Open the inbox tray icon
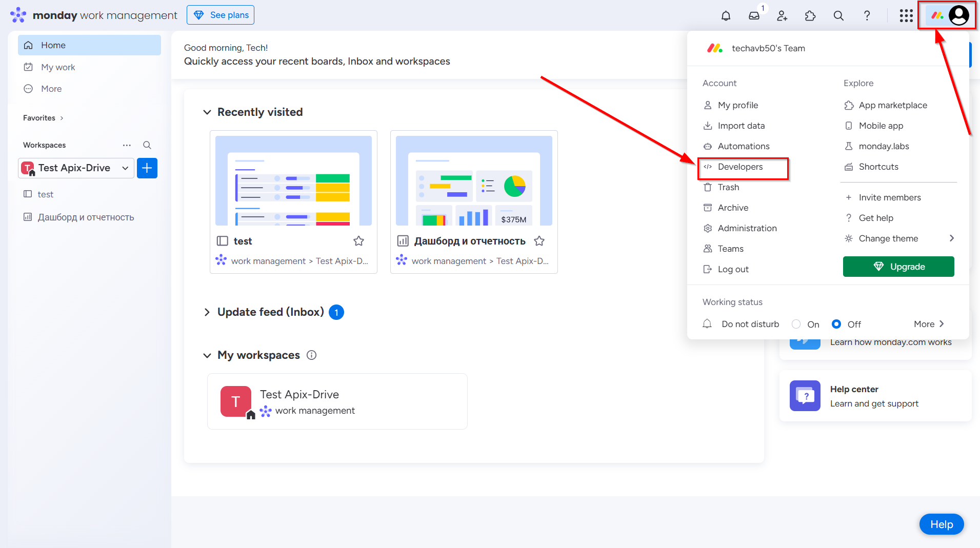 754,15
